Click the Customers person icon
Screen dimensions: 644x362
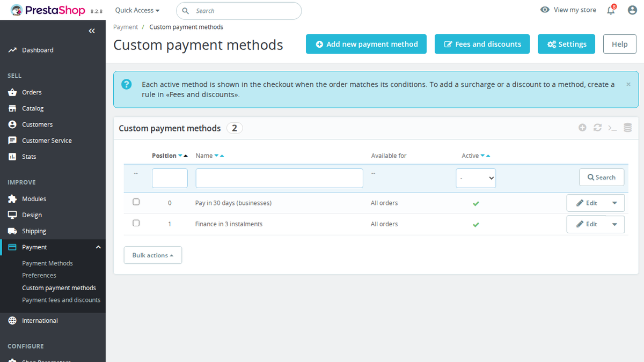coord(12,124)
